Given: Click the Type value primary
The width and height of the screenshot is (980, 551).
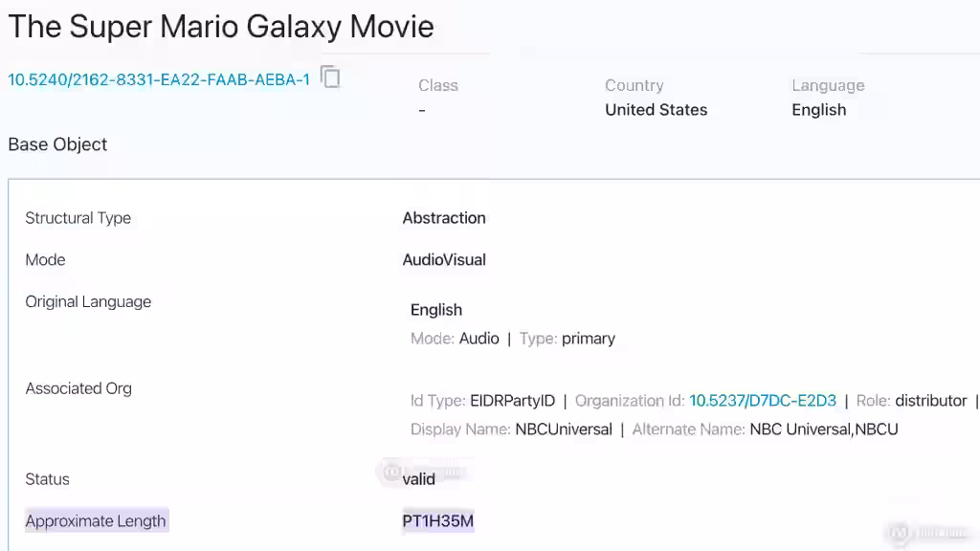Looking at the screenshot, I should click(589, 338).
